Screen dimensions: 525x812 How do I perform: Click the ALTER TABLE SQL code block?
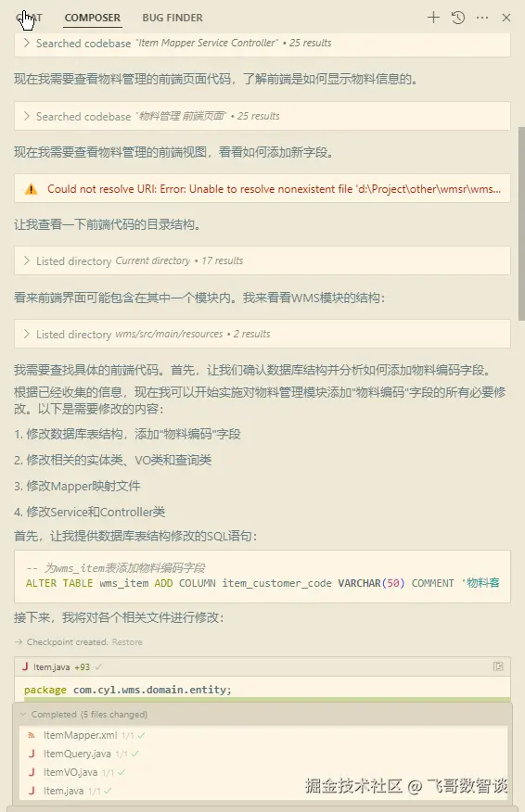[262, 576]
